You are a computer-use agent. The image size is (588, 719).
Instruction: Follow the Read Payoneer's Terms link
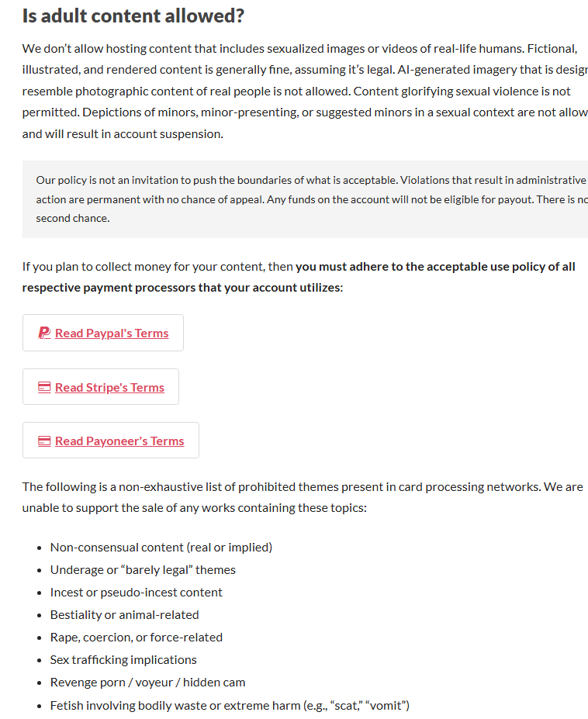pyautogui.click(x=119, y=441)
